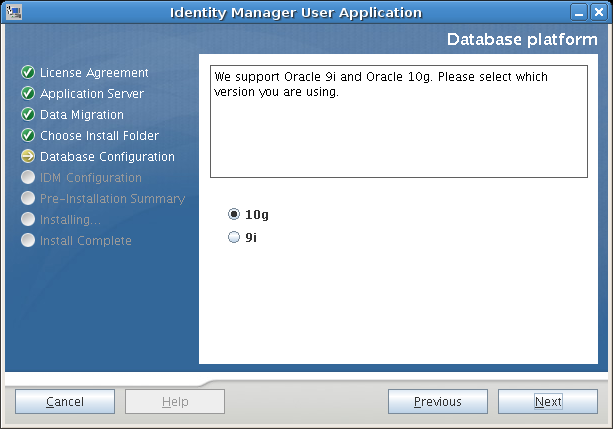Click the Pre-Installation Summary bullet icon
The width and height of the screenshot is (613, 429).
click(28, 199)
